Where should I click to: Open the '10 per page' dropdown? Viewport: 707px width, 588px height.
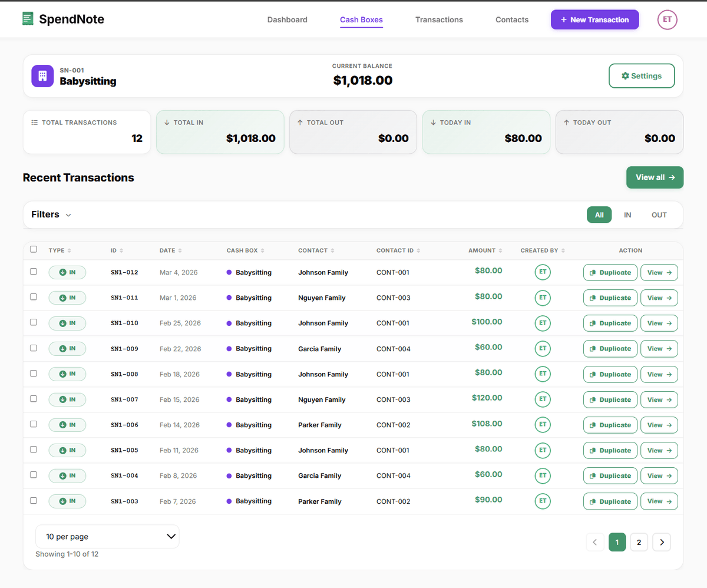tap(107, 537)
